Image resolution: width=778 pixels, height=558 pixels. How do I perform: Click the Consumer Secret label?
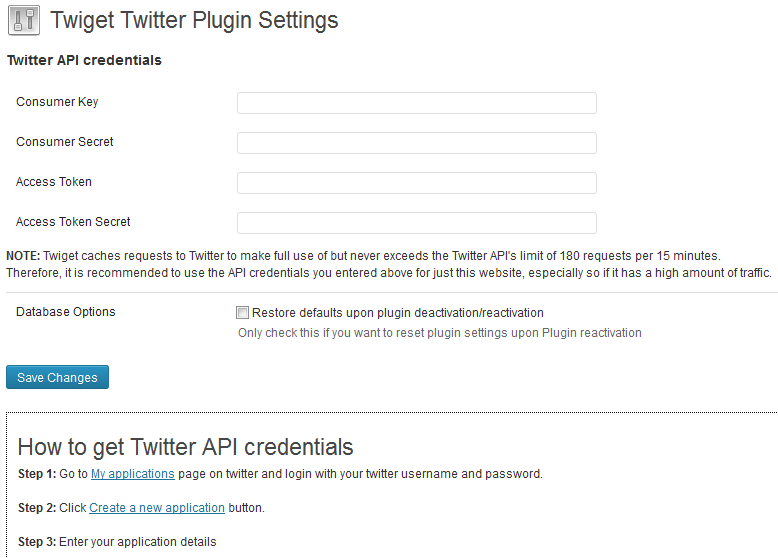pos(65,142)
